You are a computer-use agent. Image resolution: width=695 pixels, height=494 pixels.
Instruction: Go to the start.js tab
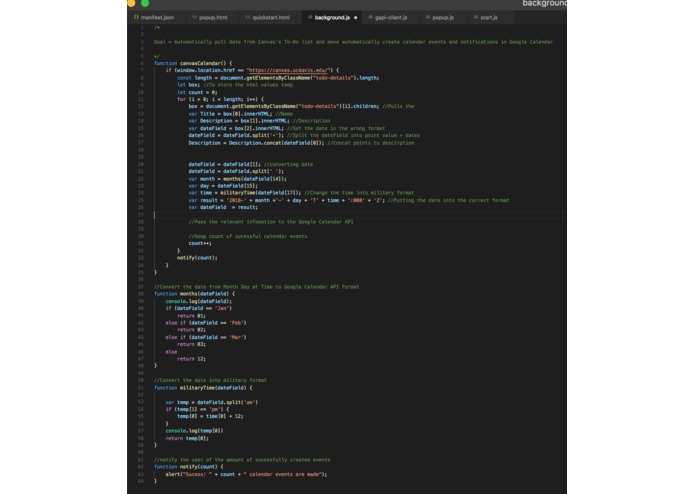pos(486,18)
